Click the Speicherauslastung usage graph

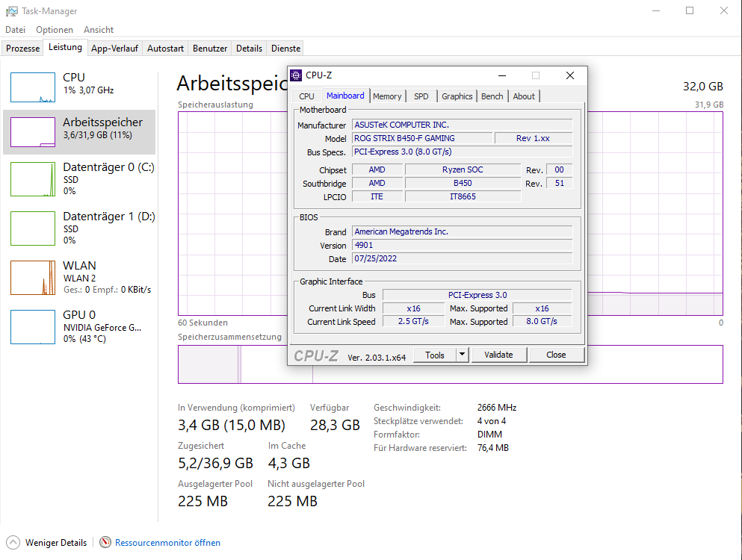click(x=451, y=214)
